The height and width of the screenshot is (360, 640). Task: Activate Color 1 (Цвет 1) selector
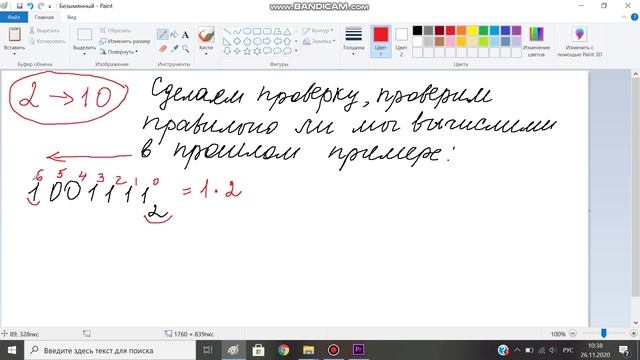[x=381, y=41]
